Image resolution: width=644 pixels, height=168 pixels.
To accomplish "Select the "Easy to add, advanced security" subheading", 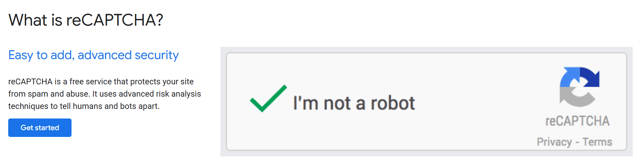I will point(93,55).
